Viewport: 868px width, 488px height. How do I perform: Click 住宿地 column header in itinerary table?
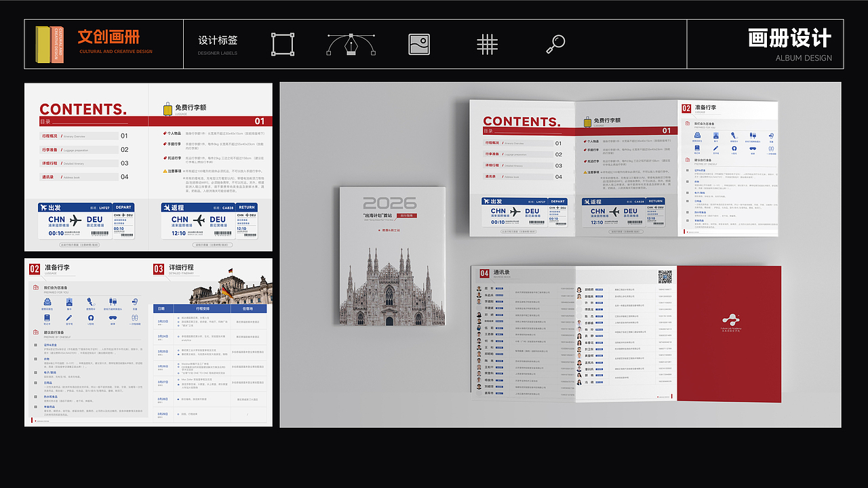click(x=248, y=308)
